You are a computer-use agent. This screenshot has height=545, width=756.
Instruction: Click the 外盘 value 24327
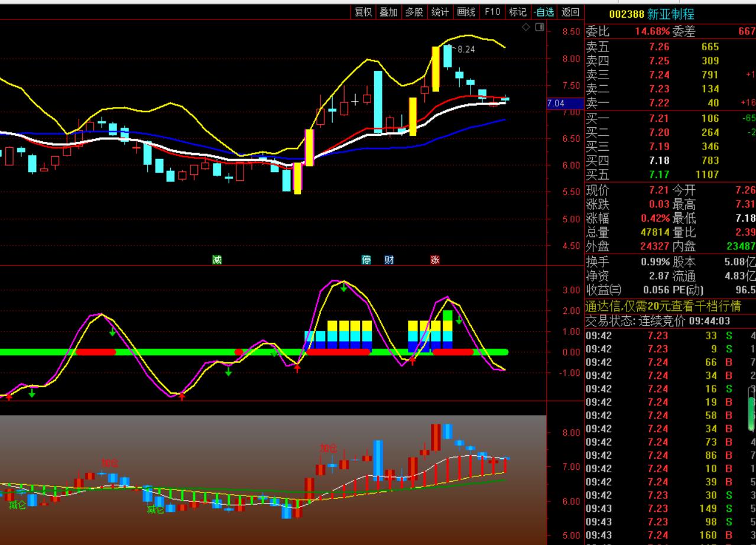(655, 246)
